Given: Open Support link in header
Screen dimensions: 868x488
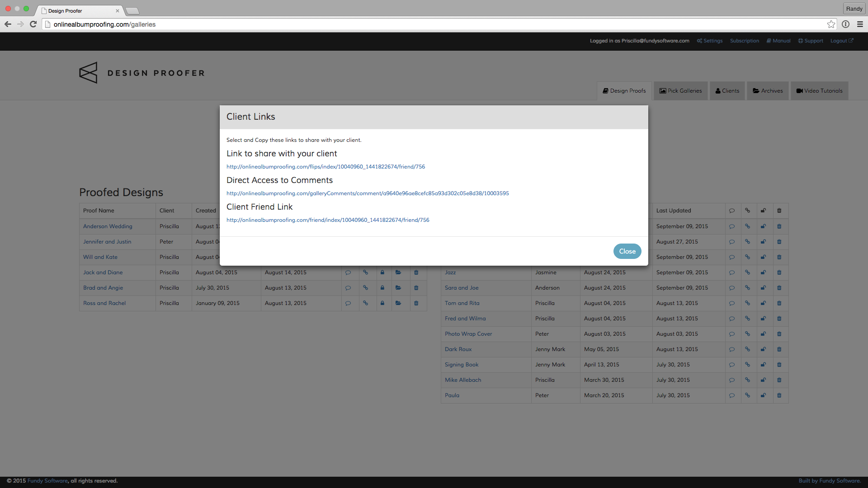Looking at the screenshot, I should point(811,41).
